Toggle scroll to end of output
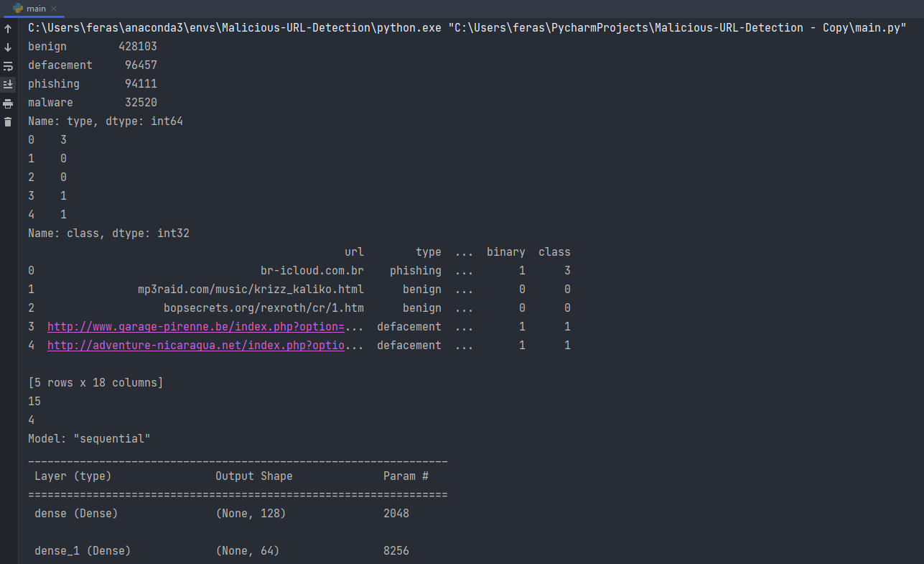The width and height of the screenshot is (924, 564). [x=8, y=85]
